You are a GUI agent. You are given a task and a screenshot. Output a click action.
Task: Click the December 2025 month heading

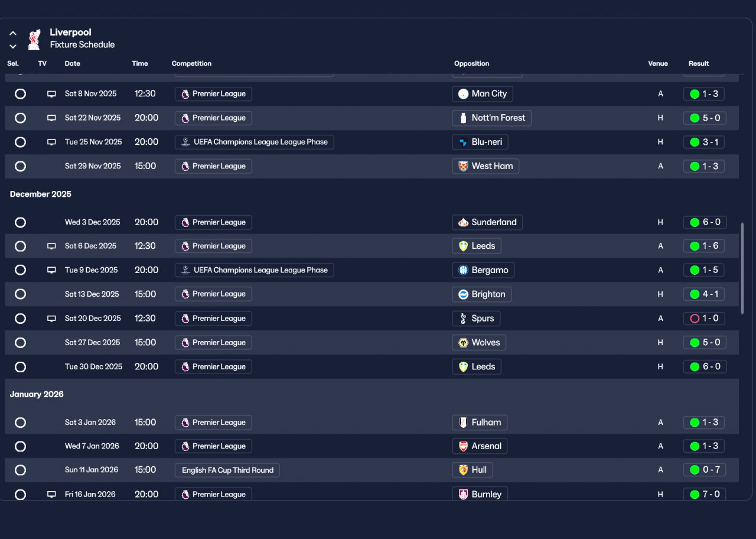[x=41, y=194]
